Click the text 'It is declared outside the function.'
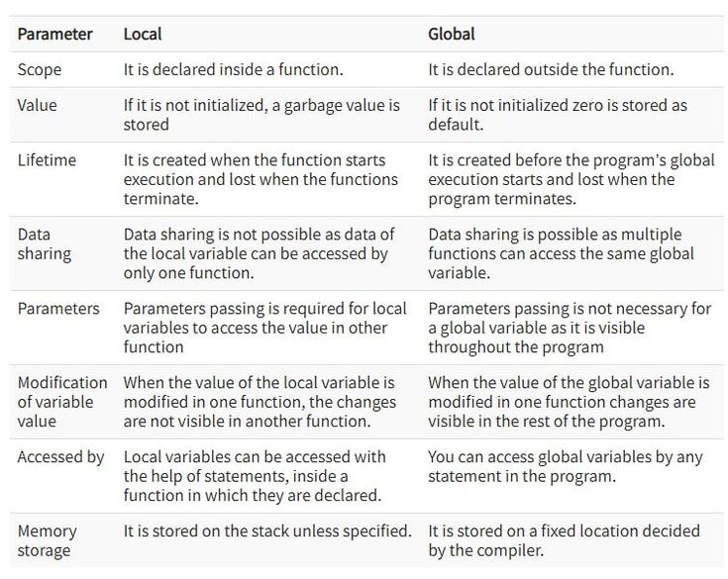Viewport: 728px width, 579px height. tap(548, 70)
